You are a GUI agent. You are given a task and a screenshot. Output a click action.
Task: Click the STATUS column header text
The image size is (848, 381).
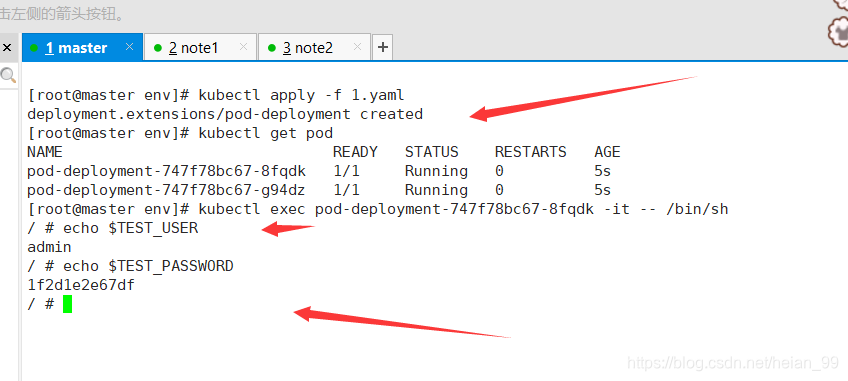pyautogui.click(x=432, y=152)
